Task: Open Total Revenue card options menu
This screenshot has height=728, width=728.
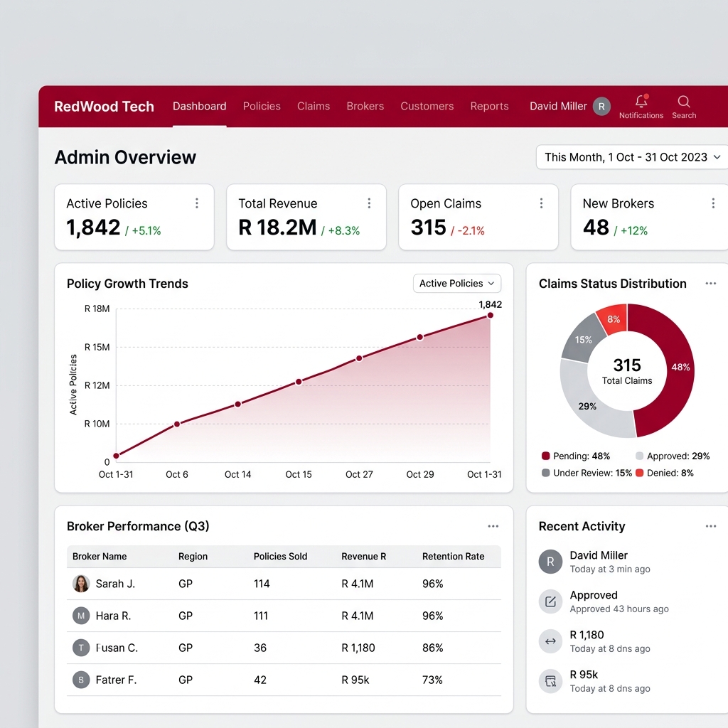Action: [x=369, y=203]
